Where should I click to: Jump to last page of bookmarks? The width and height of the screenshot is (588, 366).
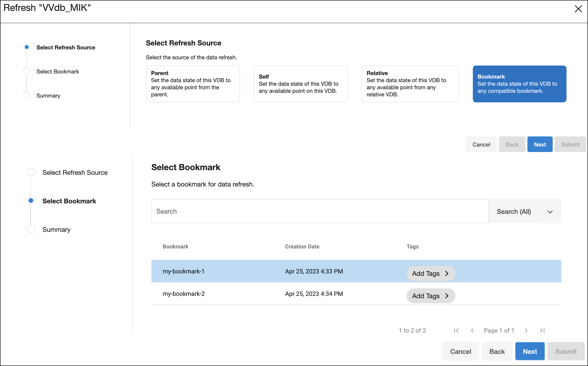click(x=542, y=330)
